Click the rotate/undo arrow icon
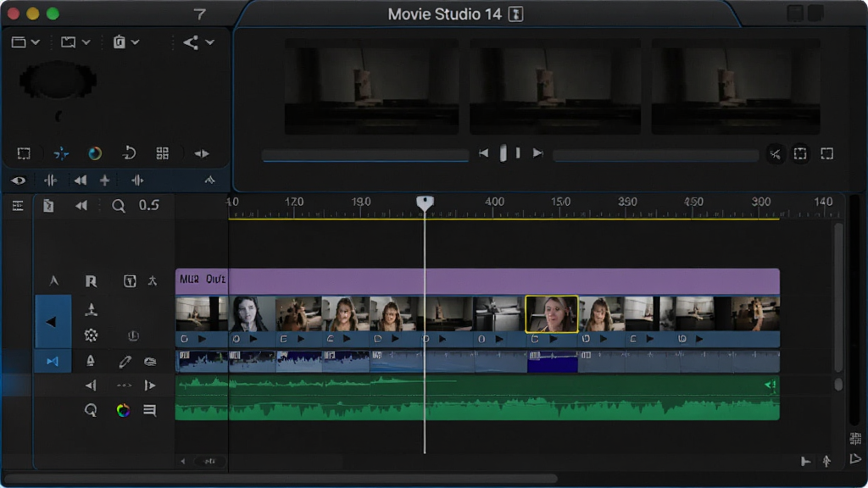The image size is (868, 488). point(129,153)
